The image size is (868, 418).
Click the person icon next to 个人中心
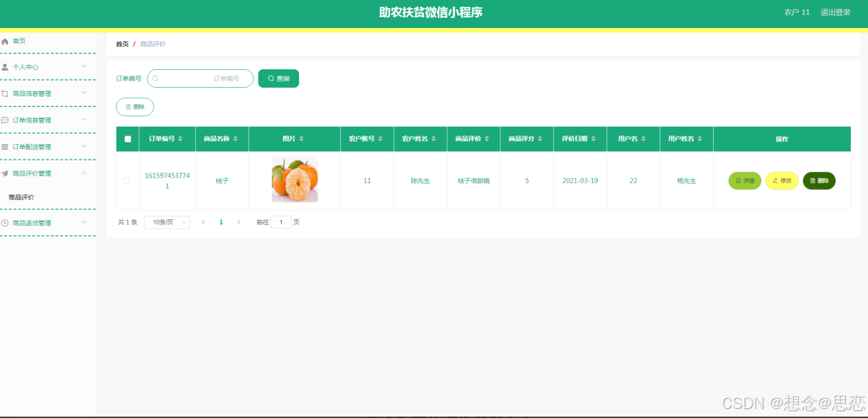point(5,67)
